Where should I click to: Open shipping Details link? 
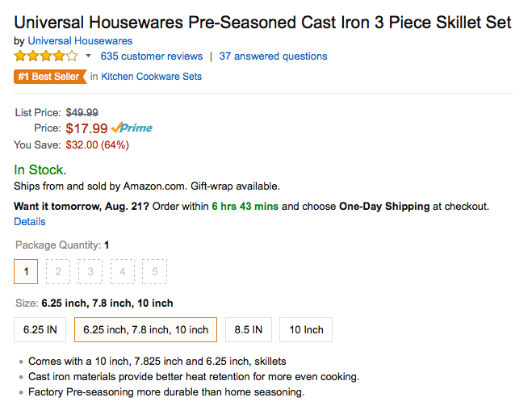pyautogui.click(x=30, y=221)
